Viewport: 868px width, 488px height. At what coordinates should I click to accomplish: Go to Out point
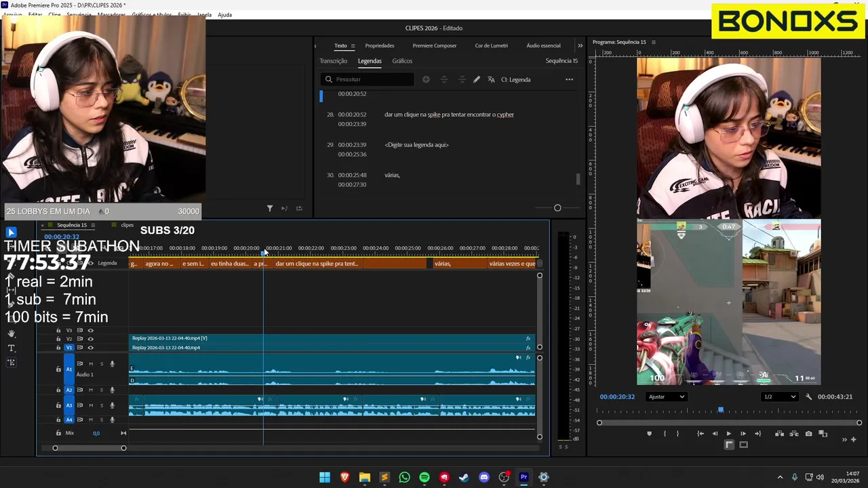tap(757, 434)
